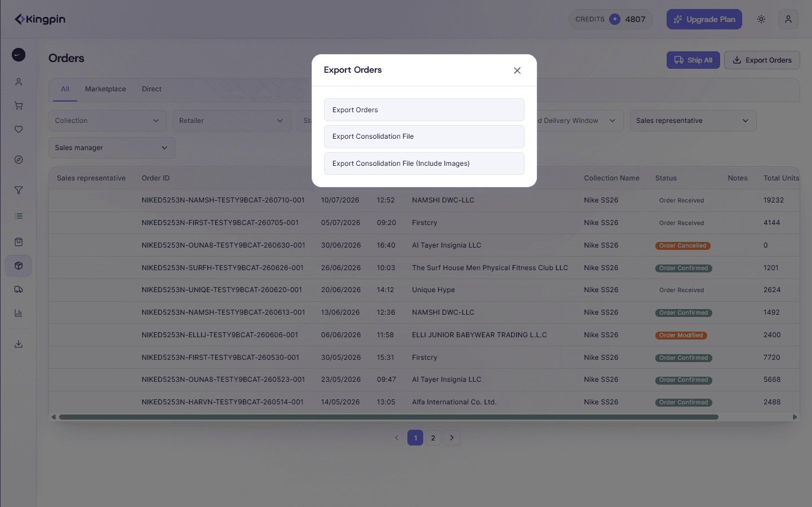Click The Surf House Men Physical Fitness Club LLC
Image resolution: width=812 pixels, height=507 pixels.
(490, 268)
